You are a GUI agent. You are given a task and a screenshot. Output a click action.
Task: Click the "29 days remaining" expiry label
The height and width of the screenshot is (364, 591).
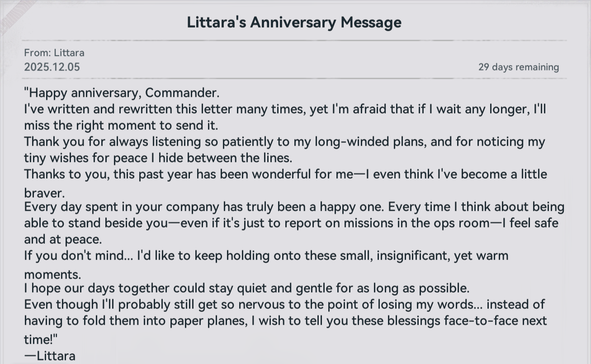pyautogui.click(x=518, y=67)
